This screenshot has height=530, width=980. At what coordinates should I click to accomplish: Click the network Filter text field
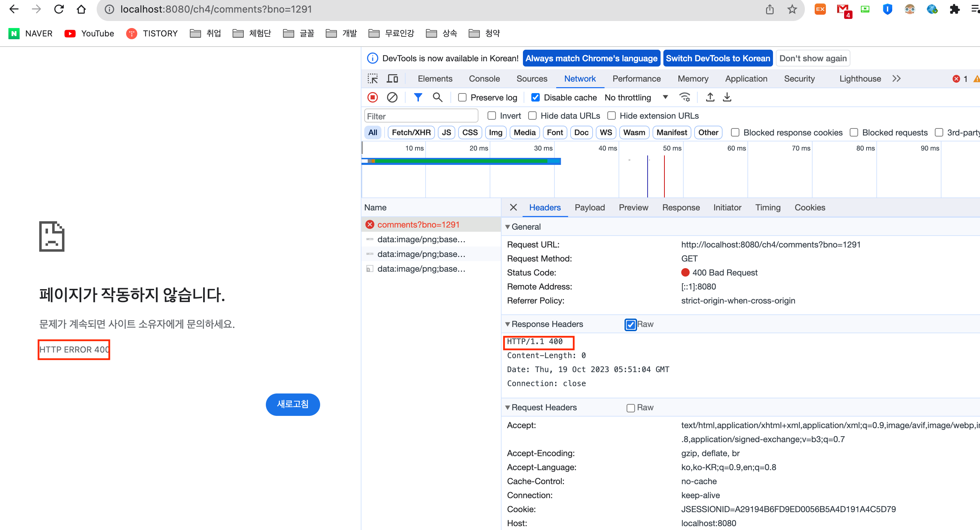421,116
